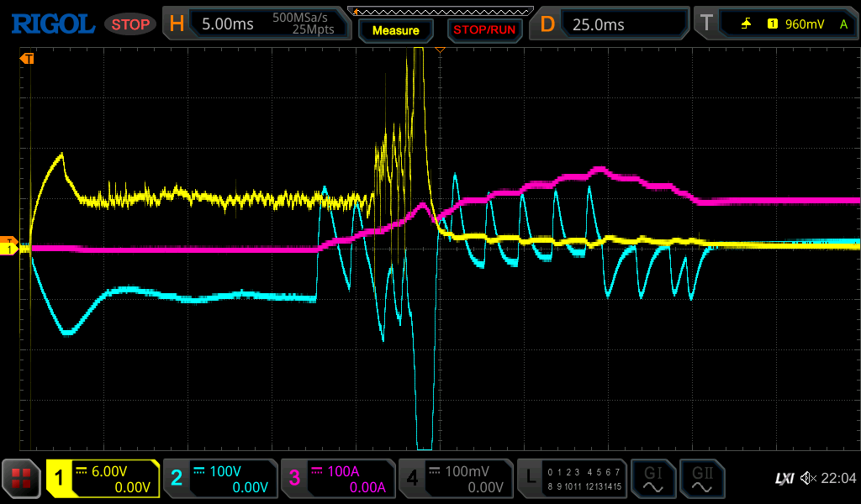Screen dimensions: 861x504
Task: Open the GI waveform generator
Action: 652,479
